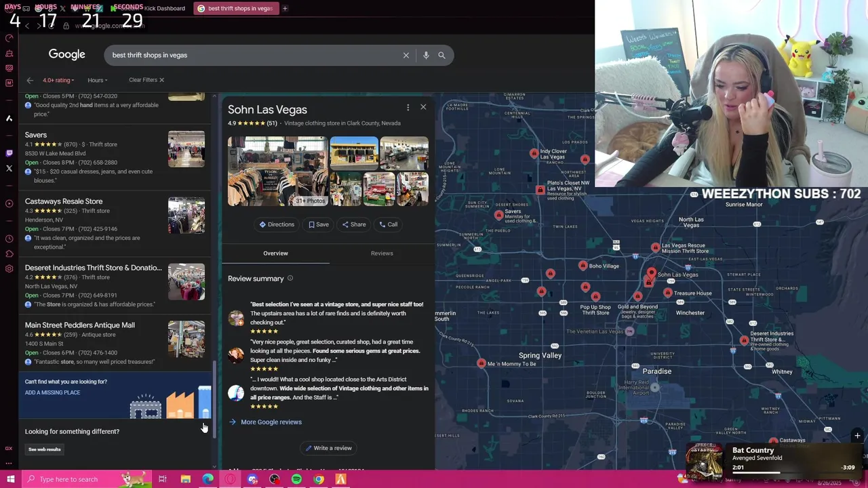Click the Indy Clover Las Vegas map pin
Viewport: 868px width, 488px height.
[534, 153]
